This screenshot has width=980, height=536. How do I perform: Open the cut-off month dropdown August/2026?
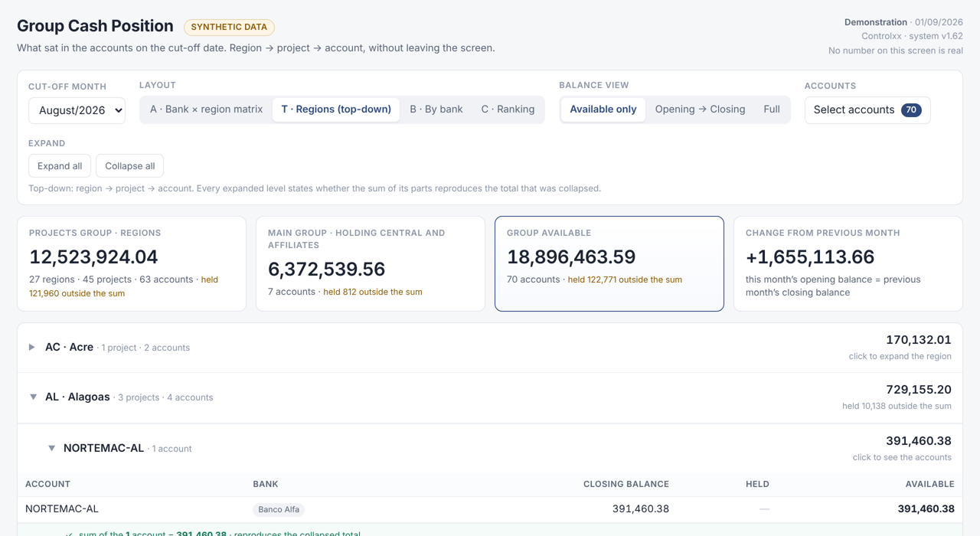point(77,110)
